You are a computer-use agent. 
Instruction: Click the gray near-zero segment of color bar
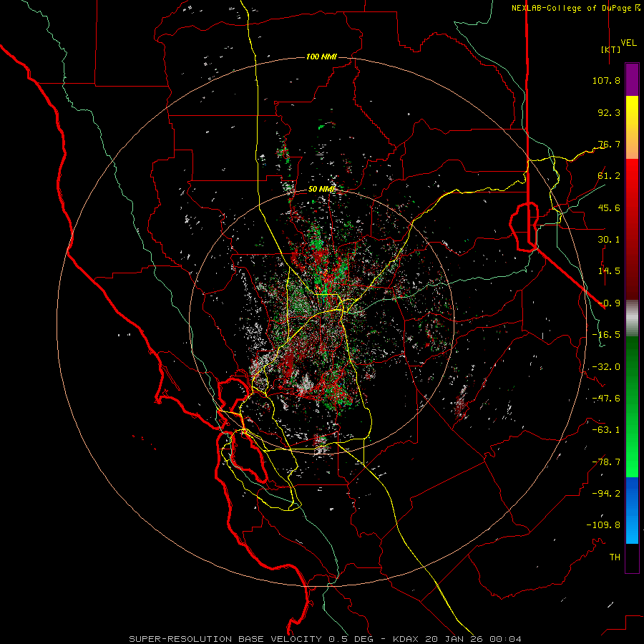tap(632, 318)
